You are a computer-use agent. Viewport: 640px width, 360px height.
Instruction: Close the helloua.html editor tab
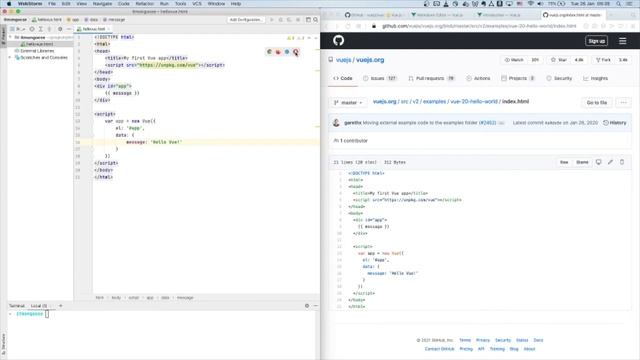click(109, 29)
